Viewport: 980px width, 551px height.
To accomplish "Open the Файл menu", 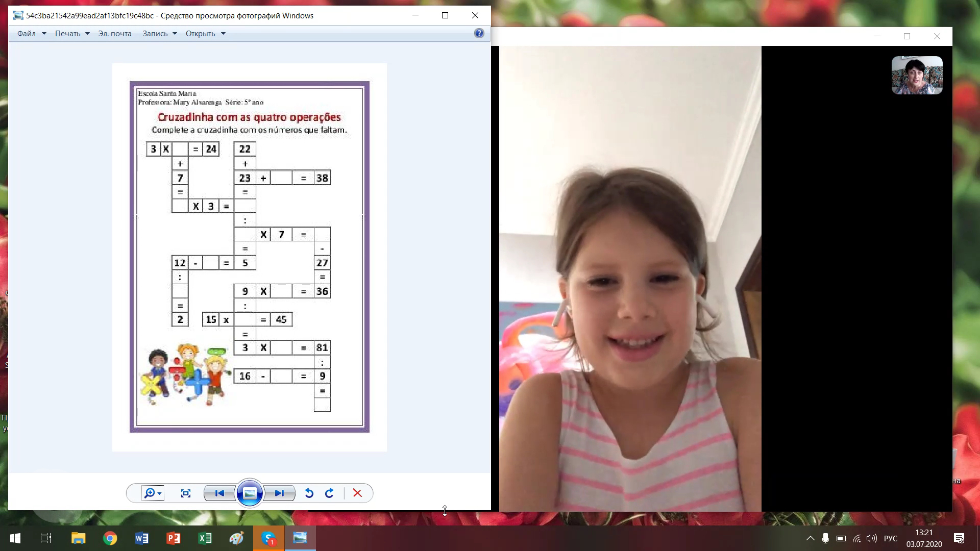I will (x=32, y=34).
